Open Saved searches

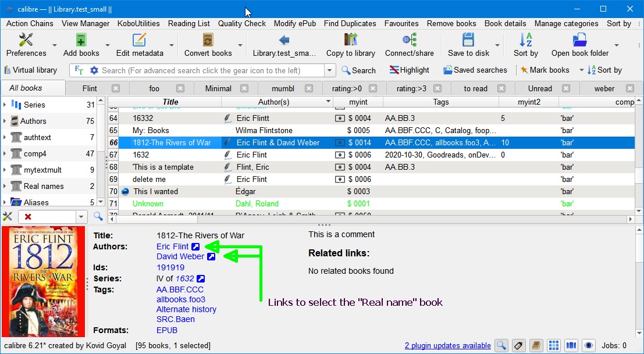point(475,70)
